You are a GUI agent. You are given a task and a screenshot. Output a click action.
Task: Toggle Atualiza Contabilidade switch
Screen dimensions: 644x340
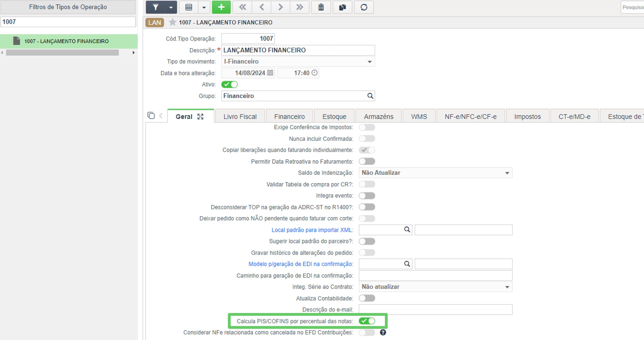367,298
